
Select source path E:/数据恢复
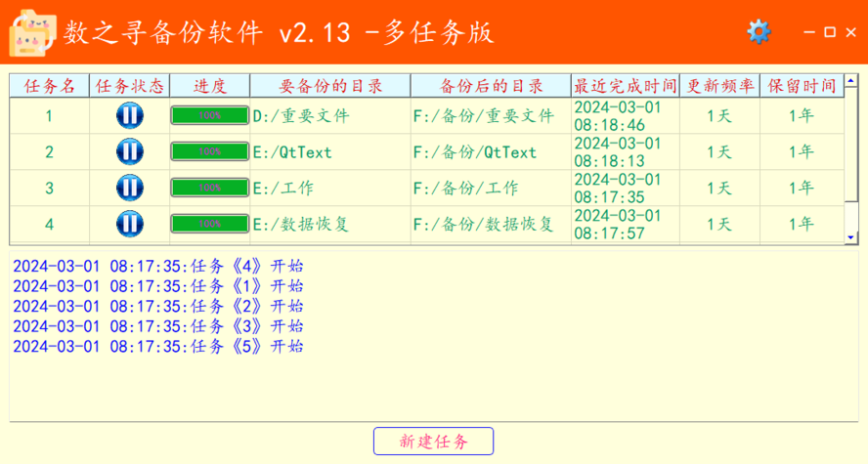click(x=301, y=224)
